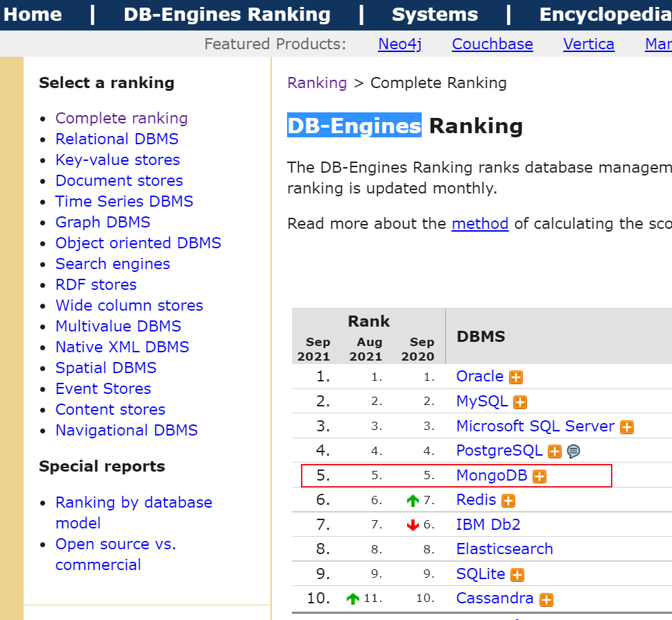Open the MongoDB system link
The image size is (672, 620).
[x=492, y=476]
